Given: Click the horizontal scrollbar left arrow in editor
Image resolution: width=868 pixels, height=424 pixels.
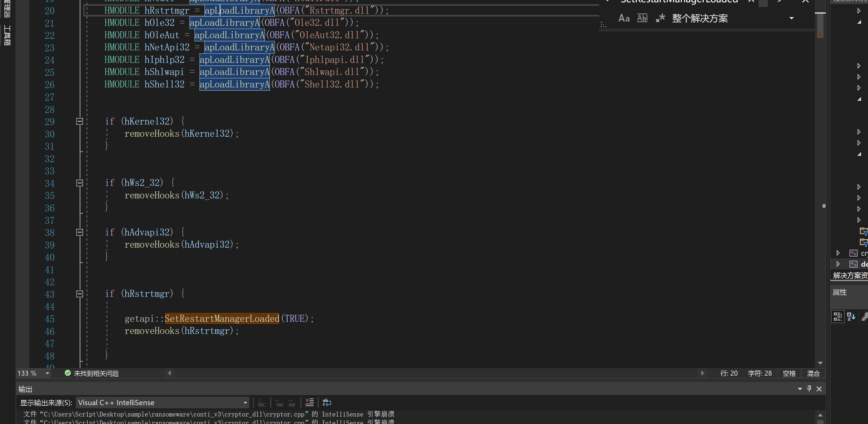Looking at the screenshot, I should click(170, 373).
